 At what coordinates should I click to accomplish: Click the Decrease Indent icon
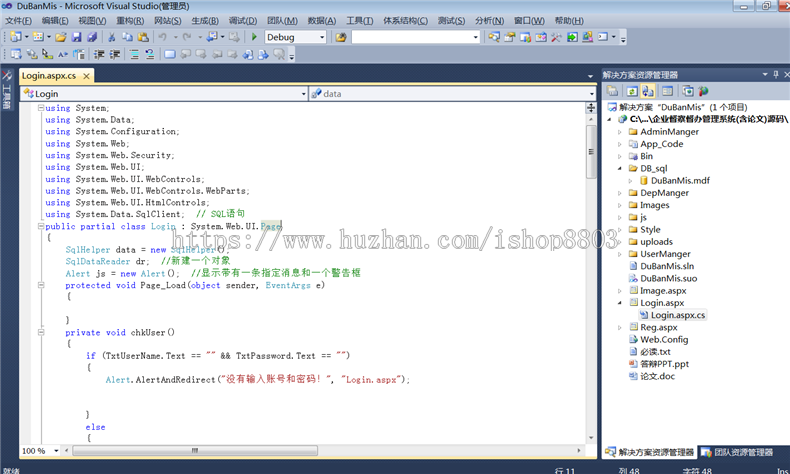[x=99, y=54]
